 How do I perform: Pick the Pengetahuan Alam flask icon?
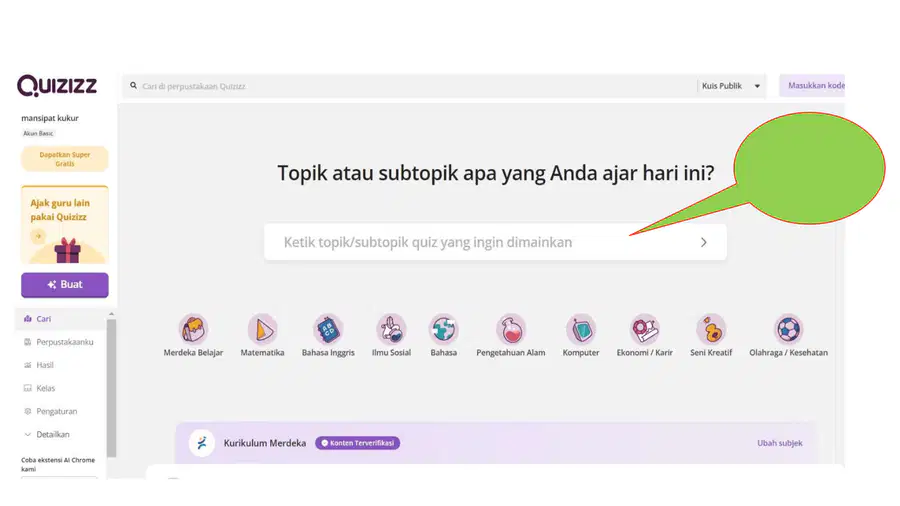(511, 329)
